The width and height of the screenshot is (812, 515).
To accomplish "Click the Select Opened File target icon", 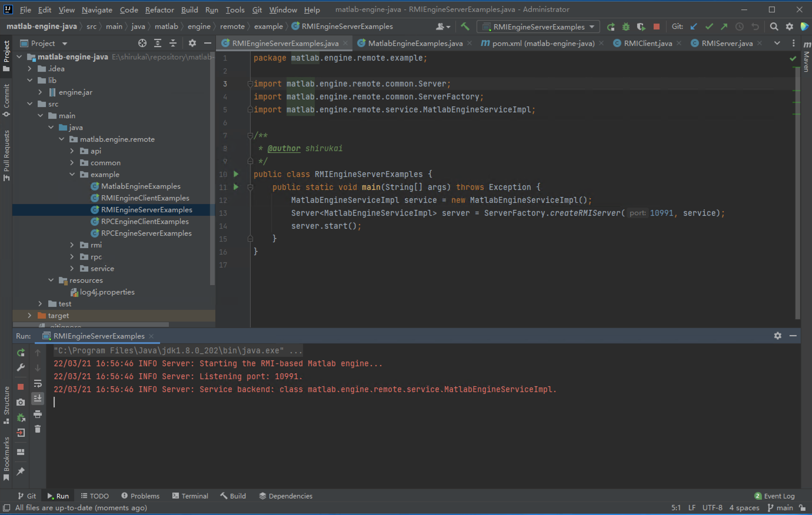I will [x=142, y=43].
